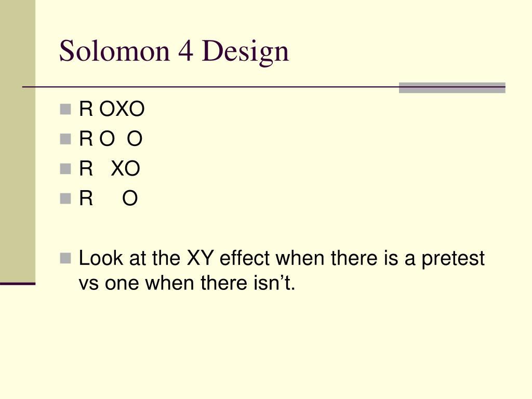Select the R OXO text line
Viewport: 532px width, 399px height.
[112, 109]
